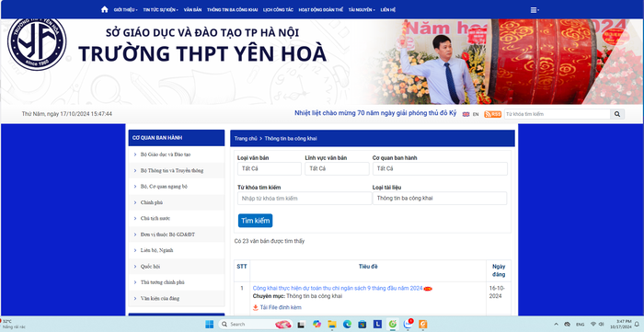The width and height of the screenshot is (644, 332).
Task: Open the Lĩnh vực văn bản dropdown
Action: [337, 168]
